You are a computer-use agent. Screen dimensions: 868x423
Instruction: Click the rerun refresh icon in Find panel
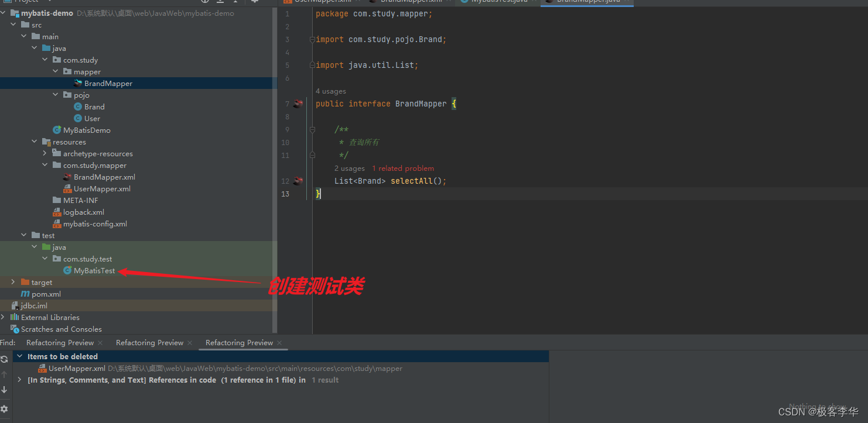click(5, 359)
